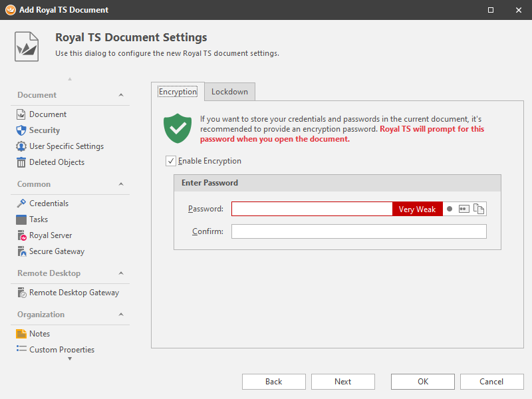
Task: Select the Tasks label
Action: click(39, 219)
